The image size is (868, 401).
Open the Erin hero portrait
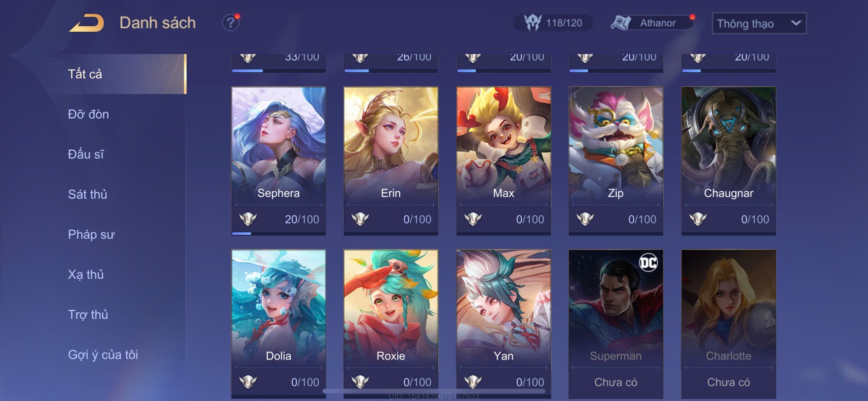(391, 145)
